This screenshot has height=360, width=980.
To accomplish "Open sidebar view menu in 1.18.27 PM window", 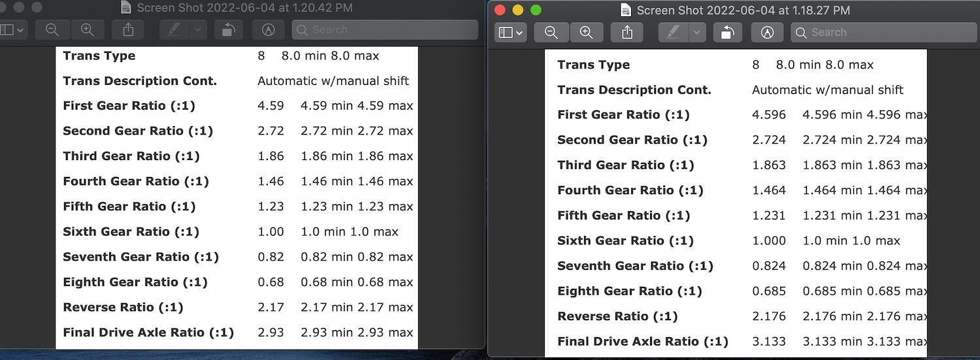I will point(510,32).
